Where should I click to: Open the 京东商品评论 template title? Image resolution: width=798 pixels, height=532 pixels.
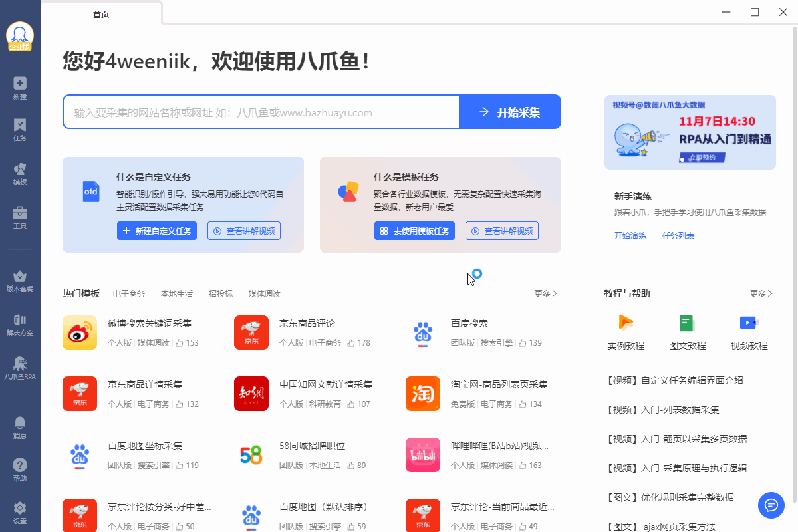(307, 323)
